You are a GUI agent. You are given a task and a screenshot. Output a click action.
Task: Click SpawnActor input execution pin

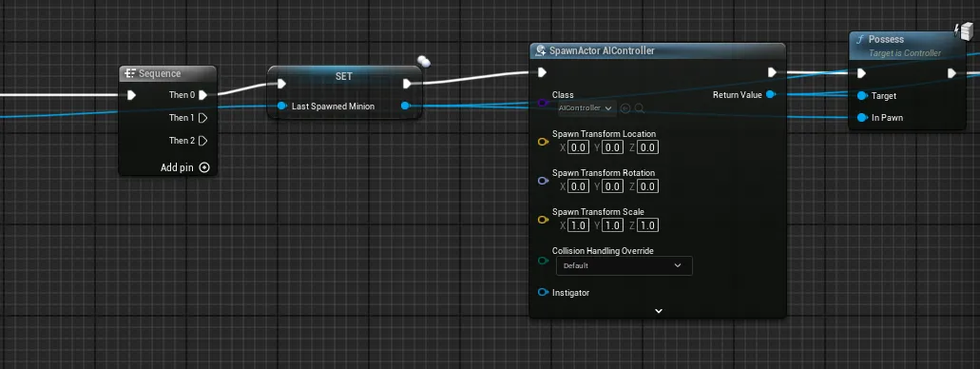[x=542, y=73]
